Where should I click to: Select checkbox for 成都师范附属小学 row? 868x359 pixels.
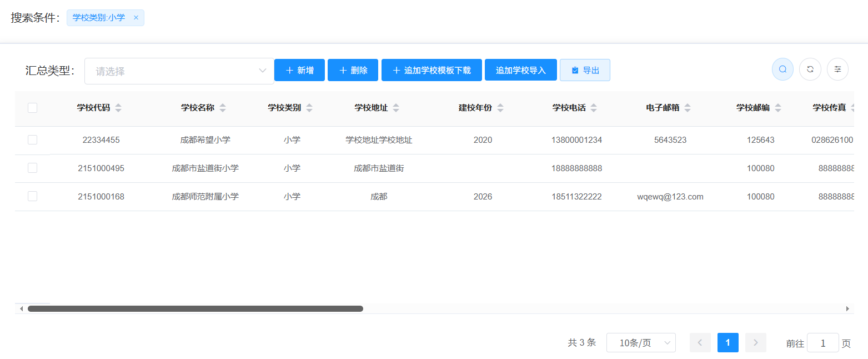[x=32, y=196]
